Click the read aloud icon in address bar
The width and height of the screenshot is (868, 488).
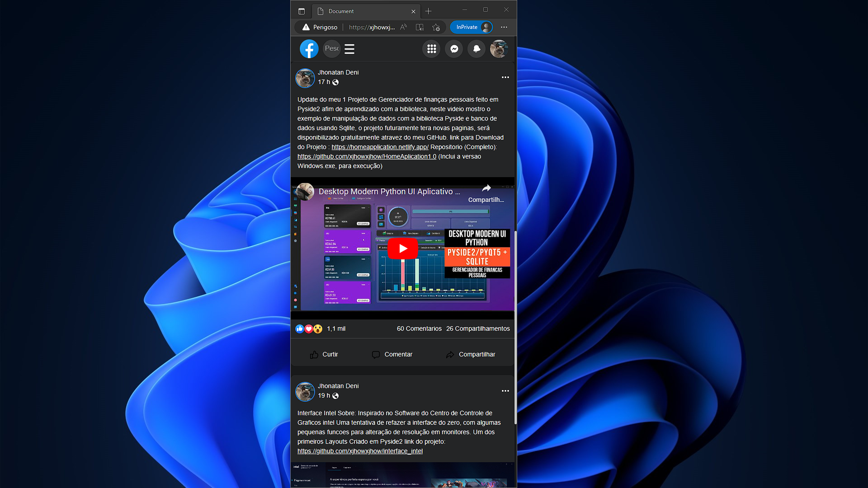coord(403,27)
